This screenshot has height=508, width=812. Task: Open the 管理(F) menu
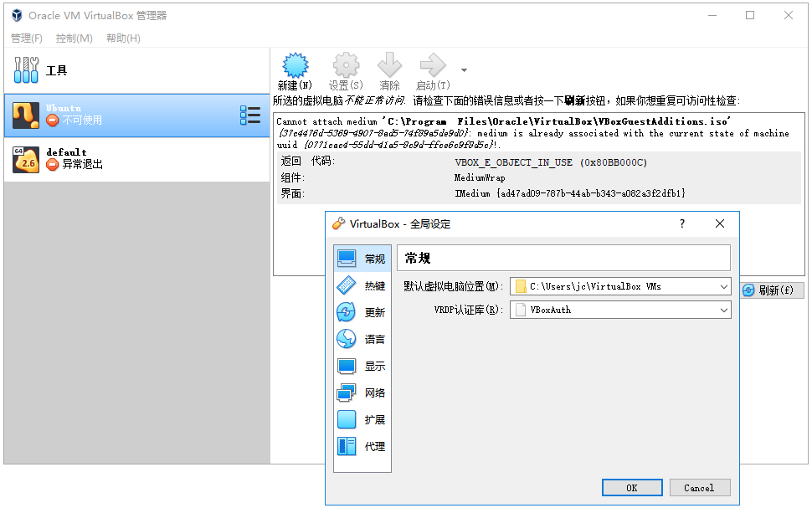tap(27, 38)
